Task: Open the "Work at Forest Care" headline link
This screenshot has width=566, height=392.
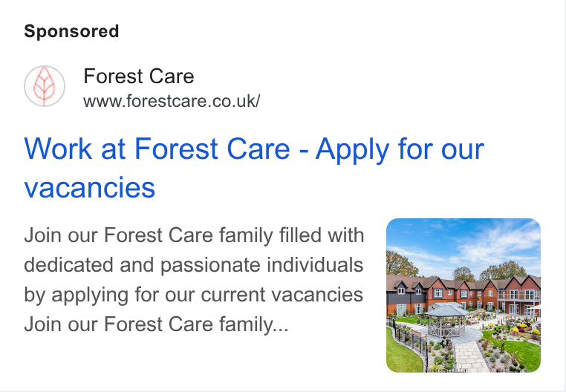Action: 254,168
